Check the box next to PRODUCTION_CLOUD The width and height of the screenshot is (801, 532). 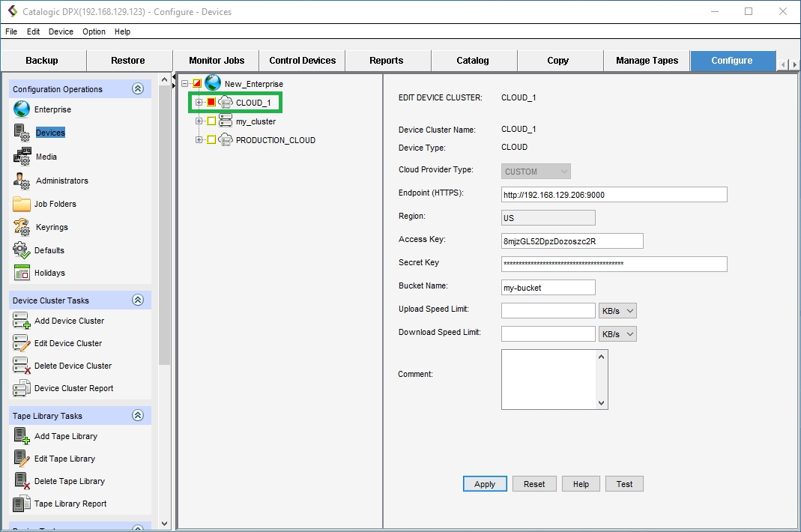tap(211, 140)
